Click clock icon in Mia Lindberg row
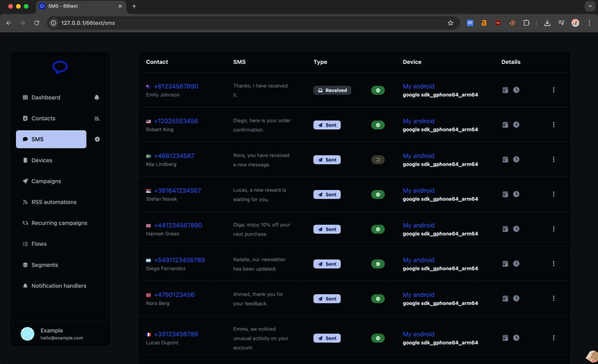 pos(516,160)
